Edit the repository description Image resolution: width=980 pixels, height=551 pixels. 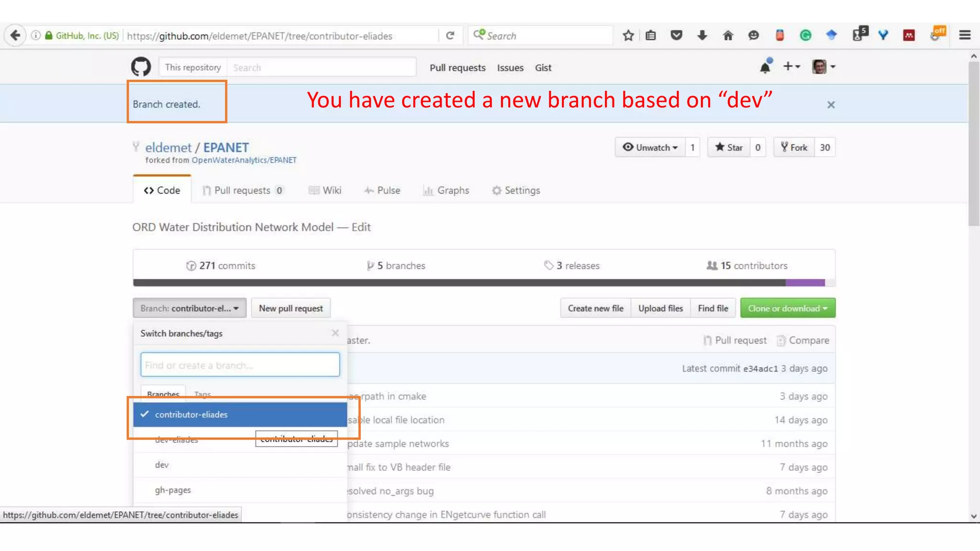[361, 227]
